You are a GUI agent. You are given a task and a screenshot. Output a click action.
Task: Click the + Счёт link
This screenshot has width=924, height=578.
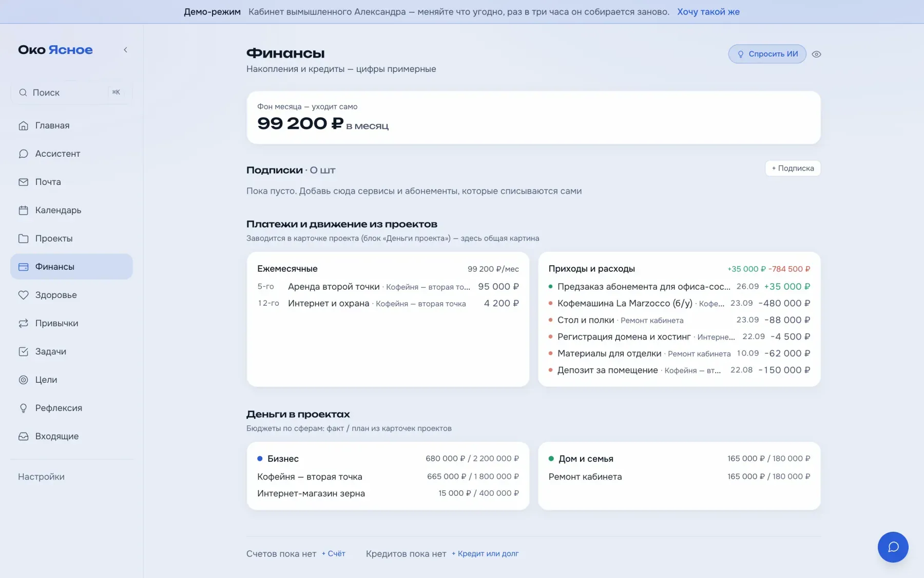pos(334,553)
